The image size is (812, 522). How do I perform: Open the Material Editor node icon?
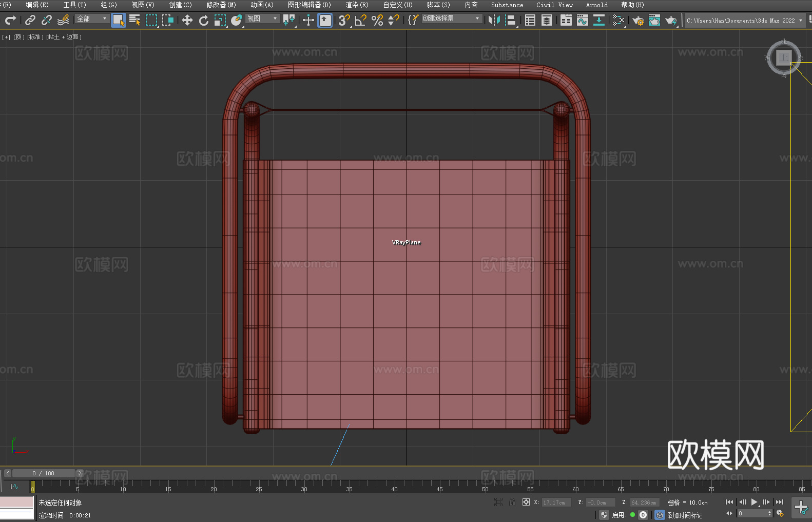[x=618, y=20]
